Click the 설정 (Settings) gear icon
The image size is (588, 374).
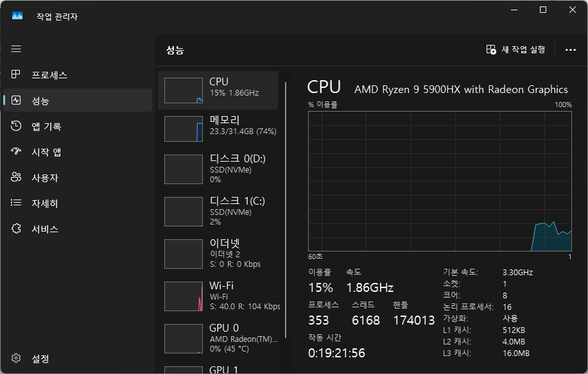pyautogui.click(x=16, y=359)
